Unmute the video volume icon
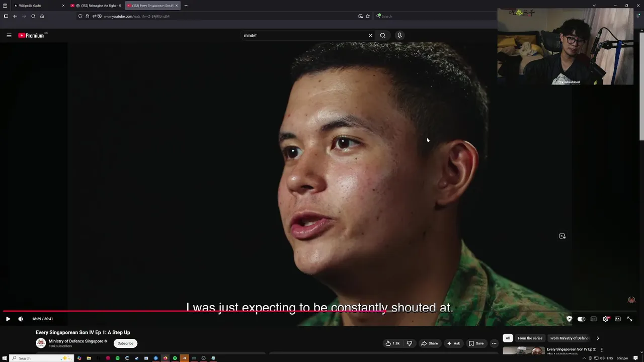The image size is (644, 362). click(21, 319)
